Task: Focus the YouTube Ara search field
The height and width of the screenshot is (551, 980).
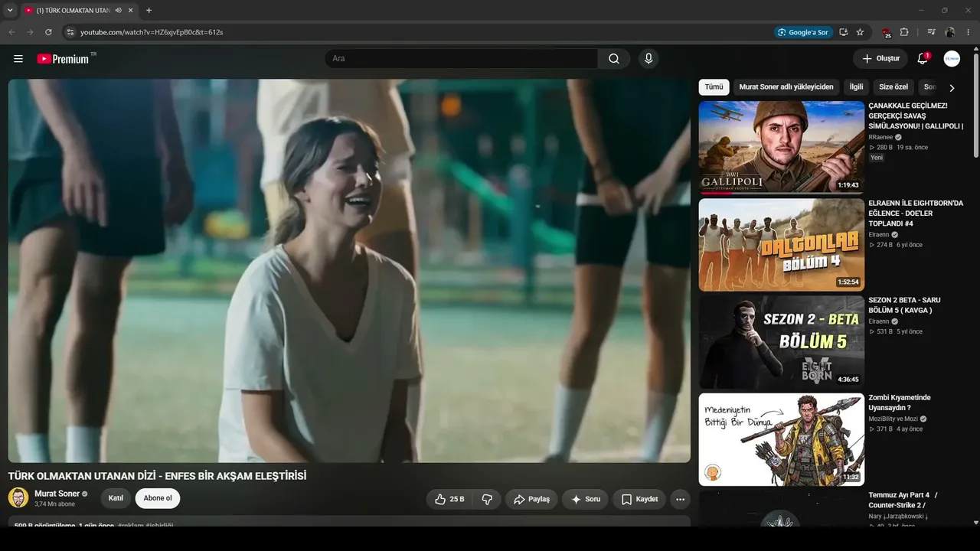Action: point(461,59)
